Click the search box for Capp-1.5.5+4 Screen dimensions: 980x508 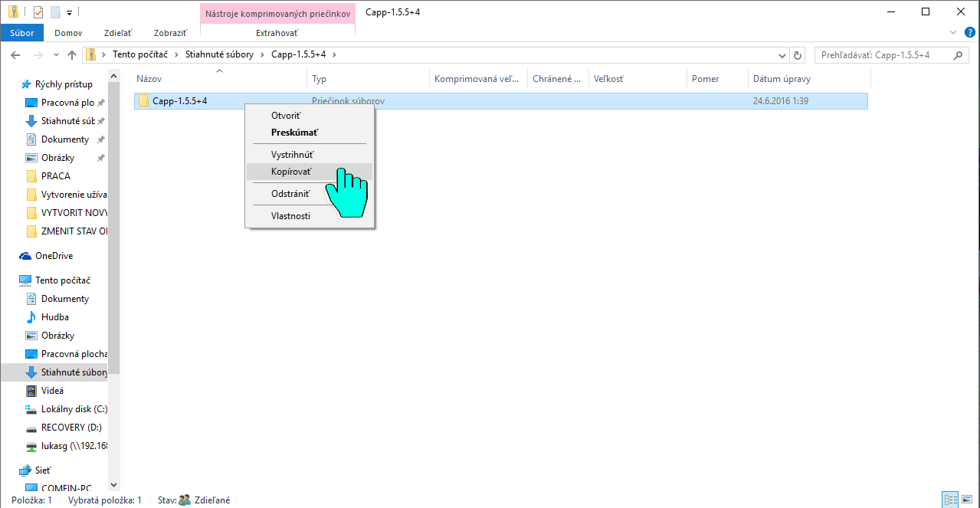coord(881,55)
